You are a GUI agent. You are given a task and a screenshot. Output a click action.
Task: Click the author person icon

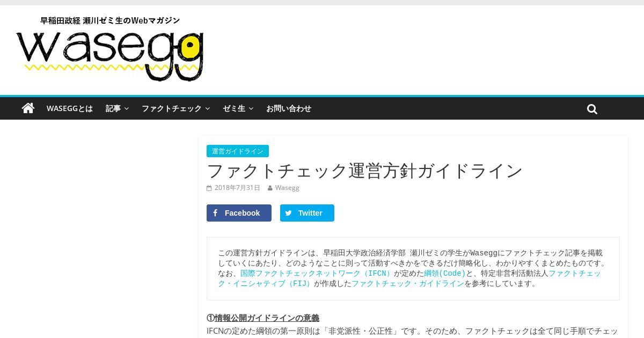pos(270,188)
